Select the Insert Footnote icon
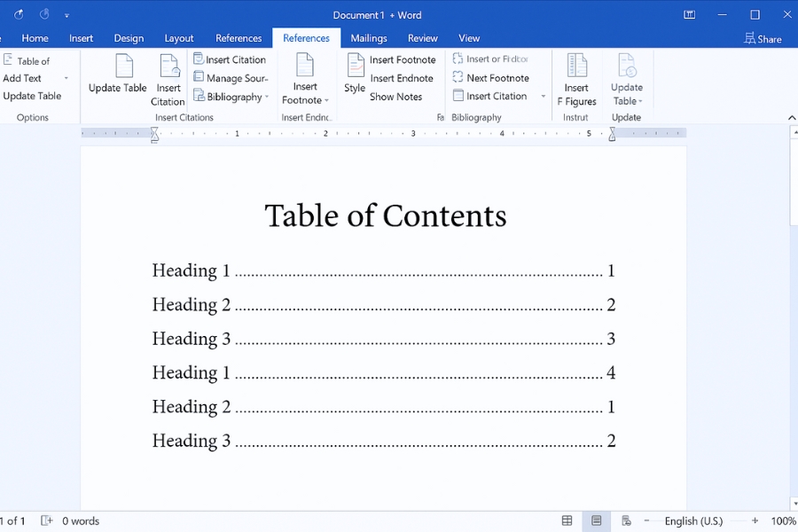 coord(305,75)
